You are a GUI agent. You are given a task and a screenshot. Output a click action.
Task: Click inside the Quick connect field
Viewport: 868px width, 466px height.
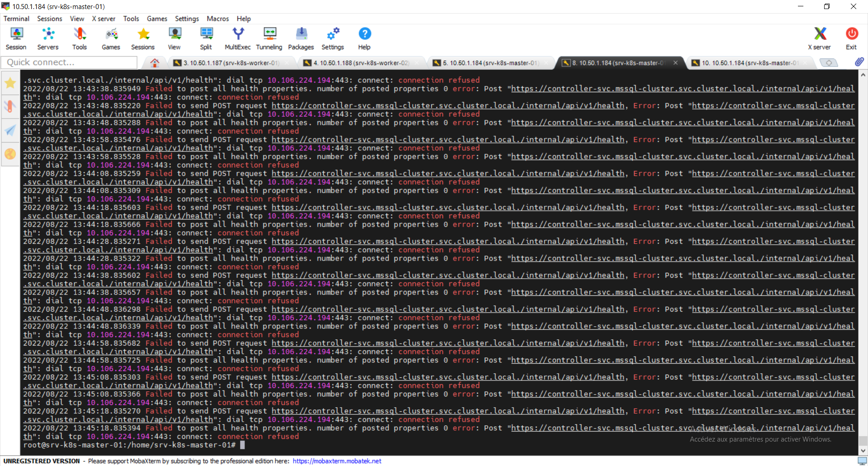(69, 62)
